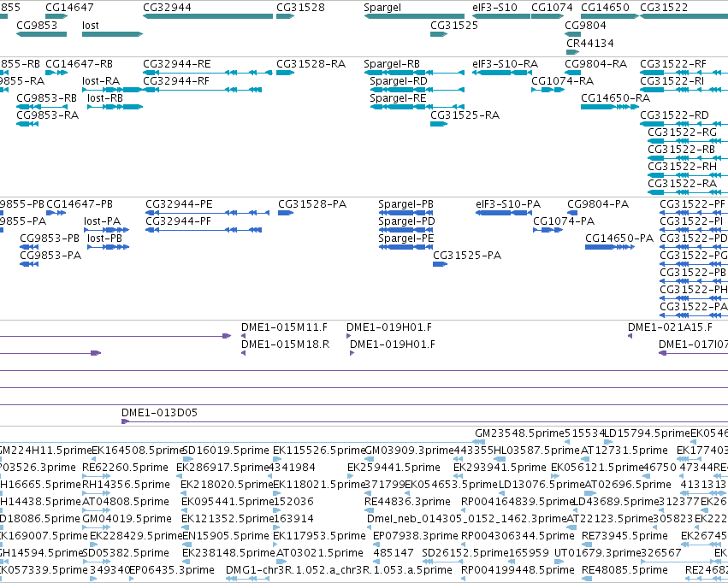Select transcript CG14647-RB
728x583 pixels.
click(79, 63)
